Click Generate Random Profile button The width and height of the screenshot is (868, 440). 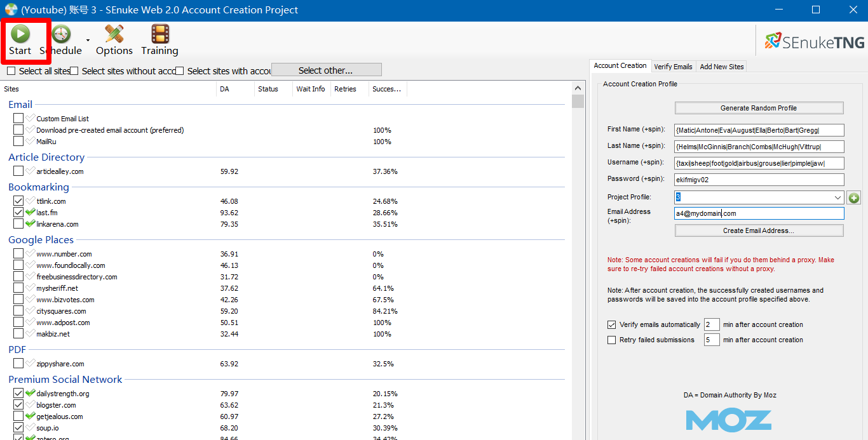(x=759, y=108)
